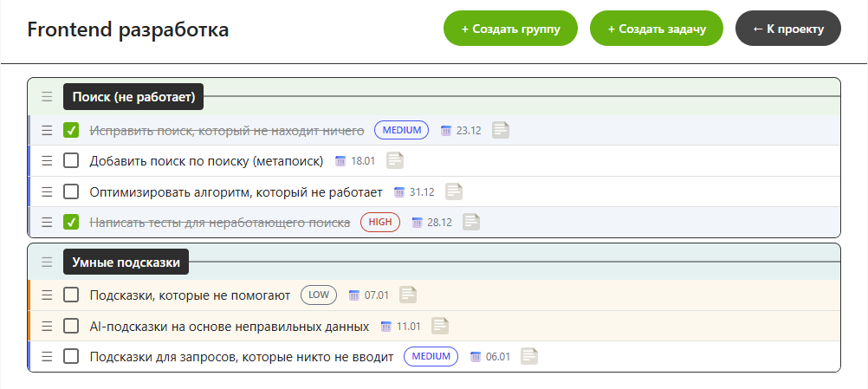The width and height of the screenshot is (868, 389).
Task: Click drag handle for "Оптимизировать алгоритм" task
Action: point(47,192)
